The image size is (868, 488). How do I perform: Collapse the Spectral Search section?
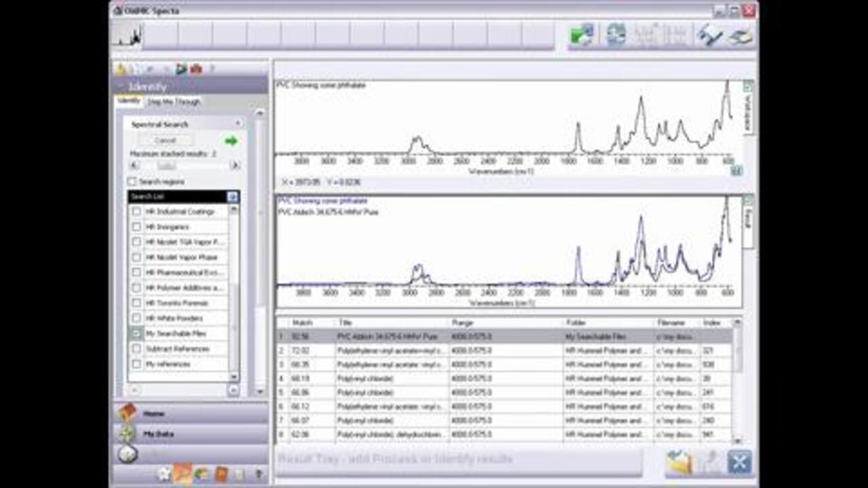238,124
